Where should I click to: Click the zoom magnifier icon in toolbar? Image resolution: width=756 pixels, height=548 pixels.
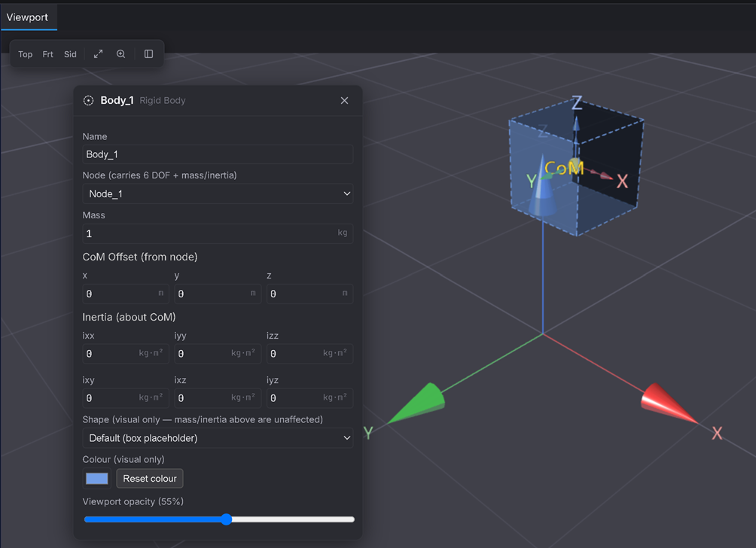[121, 54]
